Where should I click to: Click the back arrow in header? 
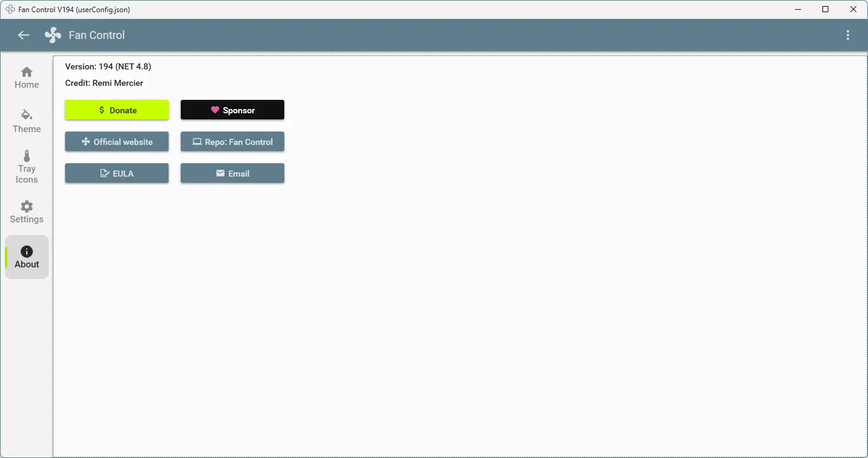24,35
